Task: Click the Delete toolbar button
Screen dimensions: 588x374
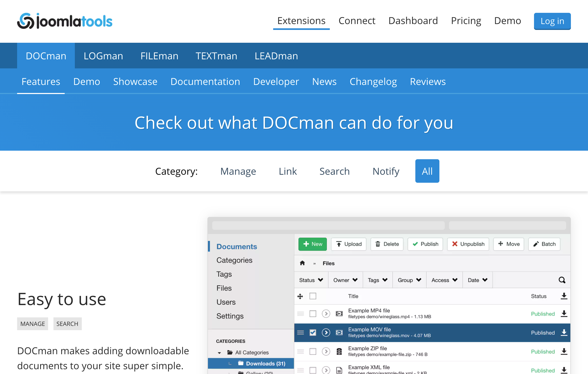Action: pos(387,244)
